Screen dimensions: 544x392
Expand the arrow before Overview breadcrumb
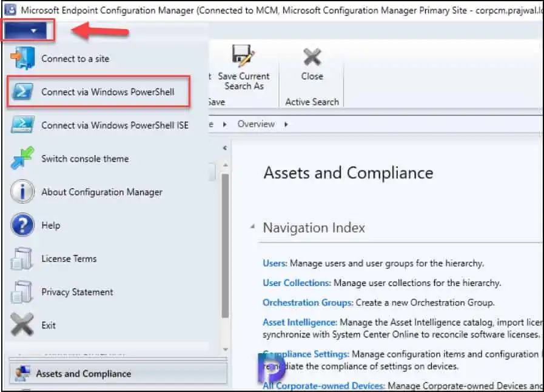[225, 124]
